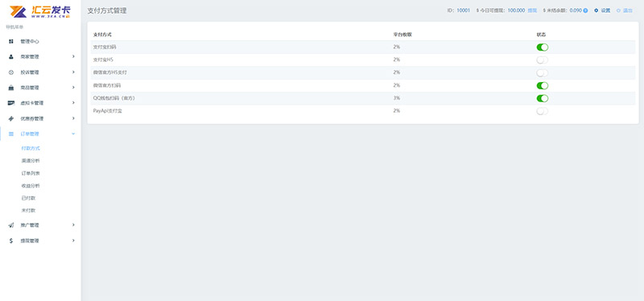The width and height of the screenshot is (644, 301).
Task: Collapse the 订单管理 menu chevron
Action: pos(73,134)
